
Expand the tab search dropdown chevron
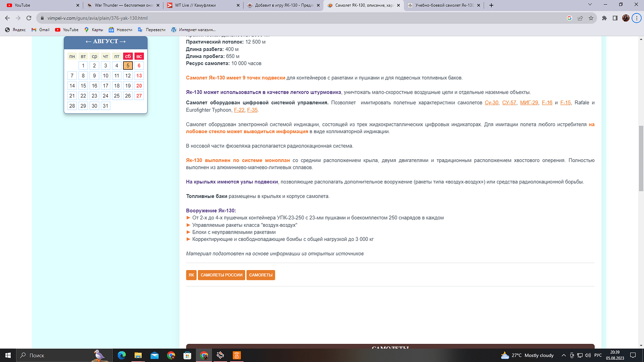(x=590, y=5)
